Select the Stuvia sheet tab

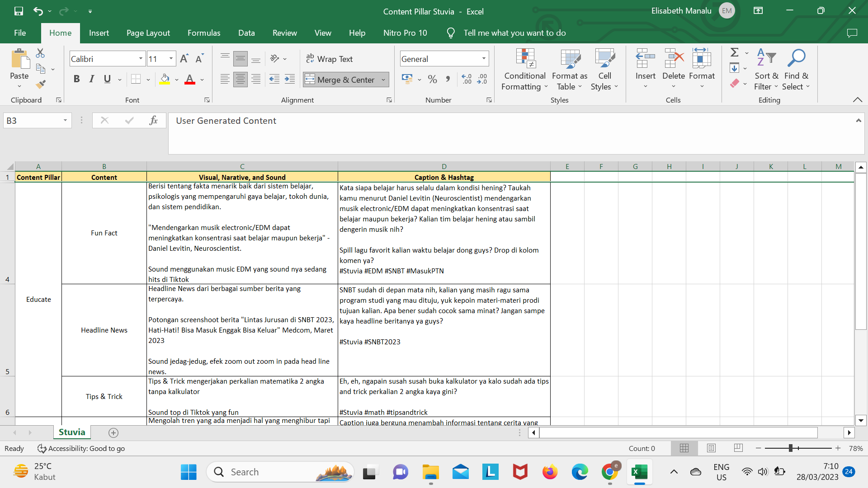[x=72, y=432]
